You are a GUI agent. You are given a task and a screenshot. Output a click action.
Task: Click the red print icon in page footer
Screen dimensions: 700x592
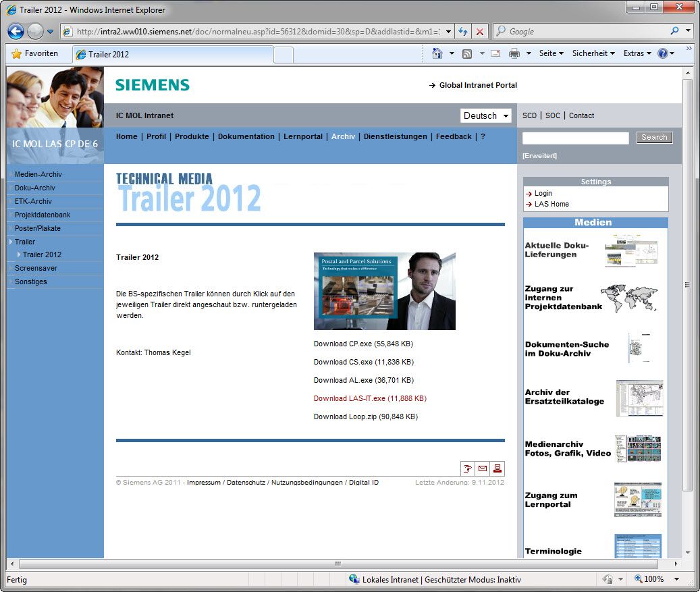click(497, 468)
